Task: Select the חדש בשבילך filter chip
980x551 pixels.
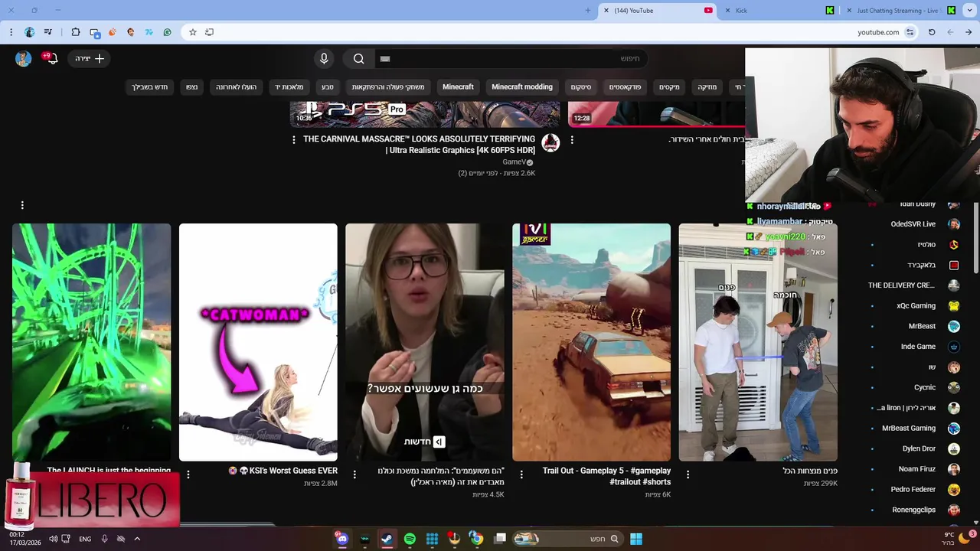Action: tap(150, 87)
